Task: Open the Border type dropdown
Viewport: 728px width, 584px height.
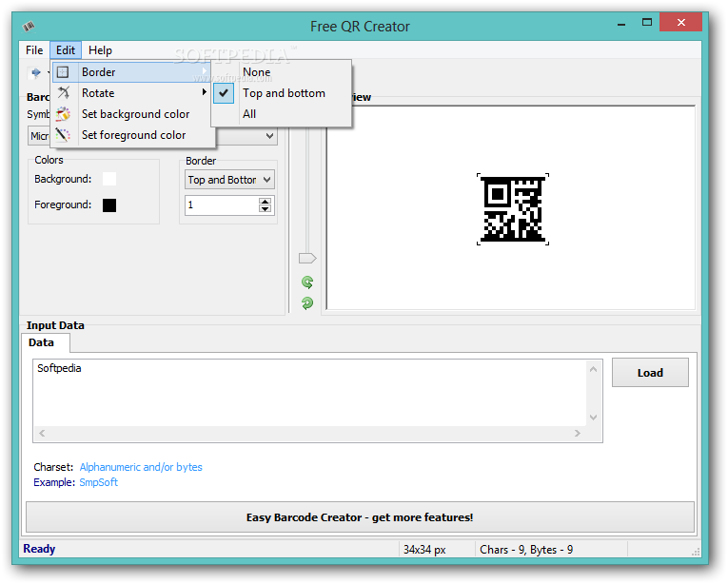Action: (x=229, y=180)
